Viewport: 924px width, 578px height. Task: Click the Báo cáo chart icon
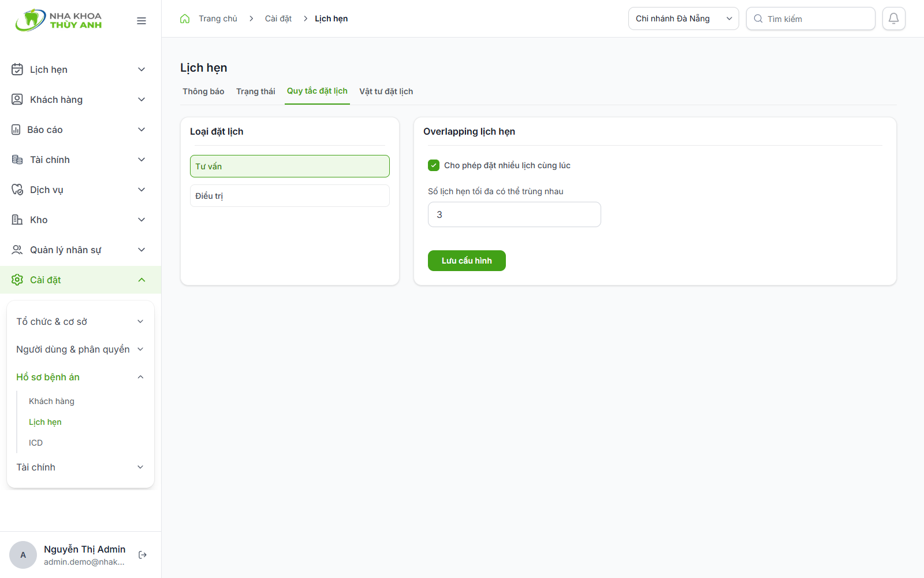pyautogui.click(x=16, y=129)
